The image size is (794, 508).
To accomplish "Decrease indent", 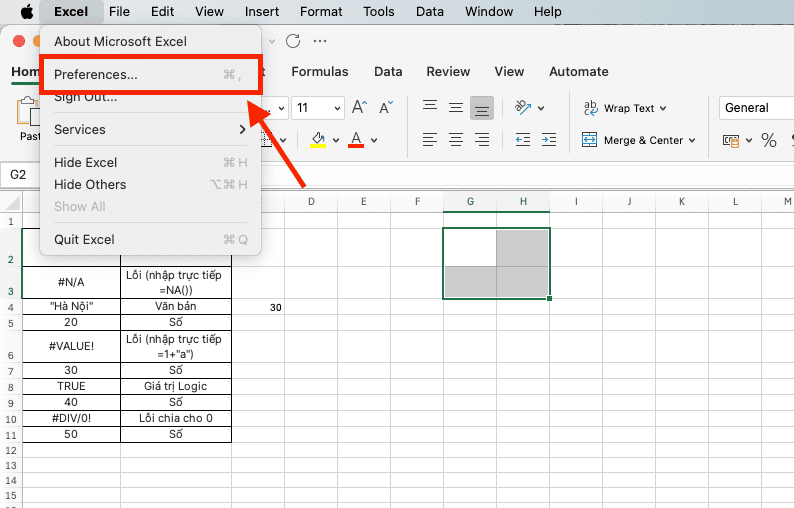I will [523, 140].
